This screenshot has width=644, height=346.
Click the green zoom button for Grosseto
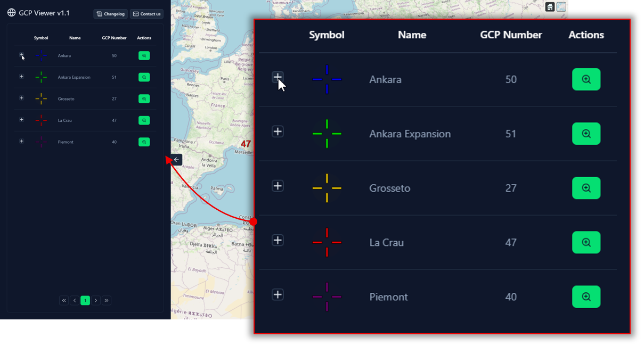pos(144,99)
